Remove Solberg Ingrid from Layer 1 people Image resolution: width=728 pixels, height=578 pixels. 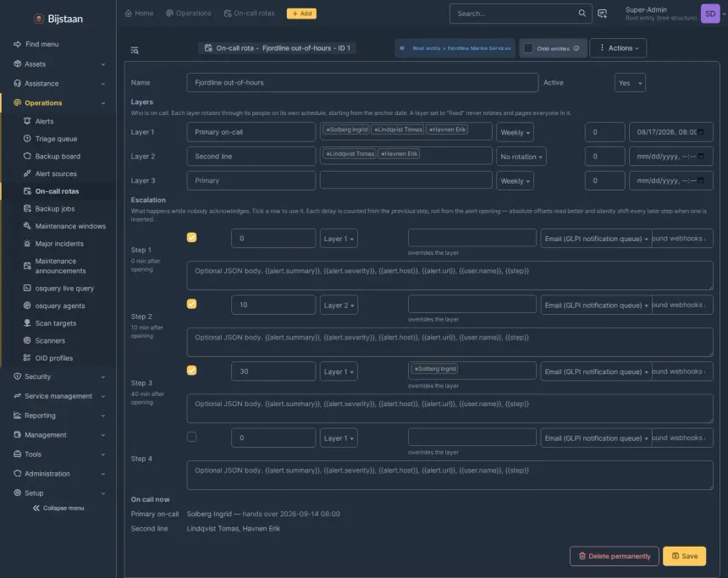pos(328,129)
